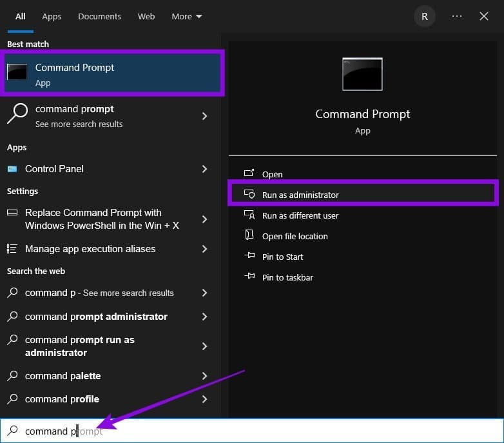Click search icon beside 'command prompt administrator'
This screenshot has width=504, height=443.
[12, 317]
